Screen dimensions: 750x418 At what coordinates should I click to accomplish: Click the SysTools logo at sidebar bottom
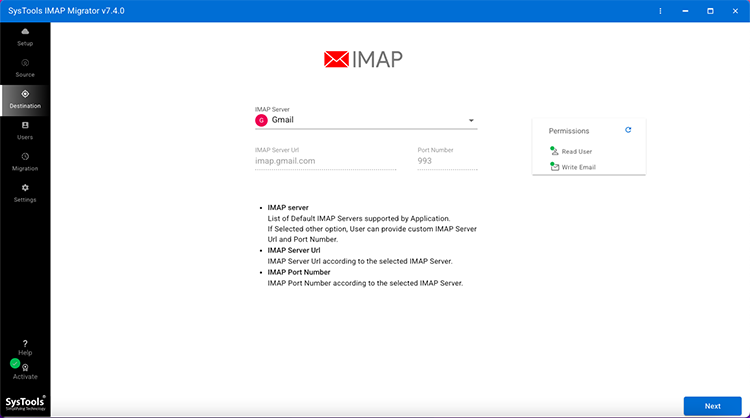point(25,403)
